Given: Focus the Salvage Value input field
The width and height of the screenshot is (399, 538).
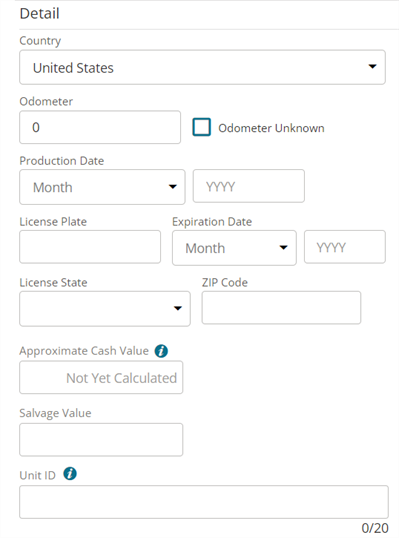Looking at the screenshot, I should (x=101, y=440).
